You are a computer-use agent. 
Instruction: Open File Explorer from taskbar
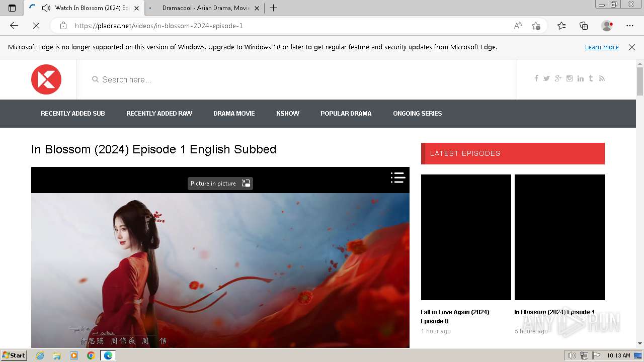coord(57,355)
